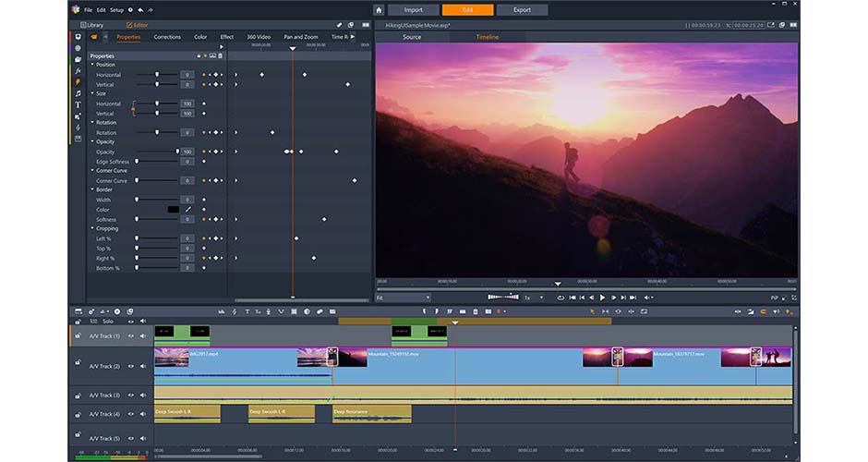Click the black Border color swatch
This screenshot has width=868, height=462.
(x=173, y=210)
